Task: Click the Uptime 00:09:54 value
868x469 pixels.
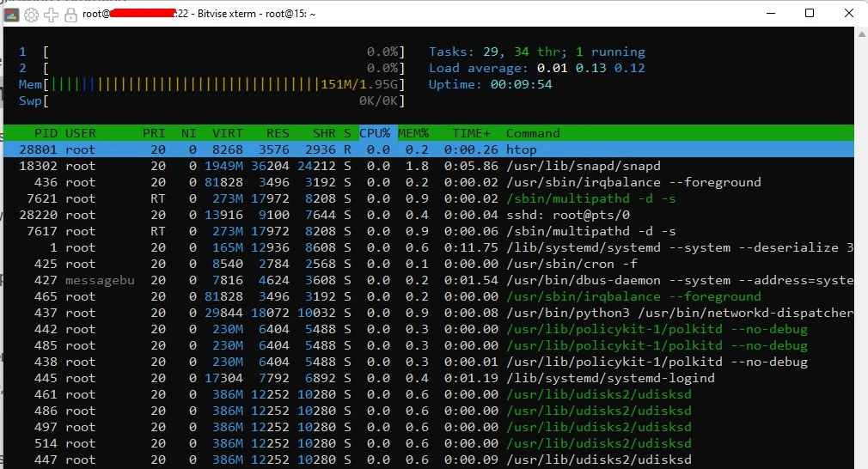Action: tap(521, 85)
